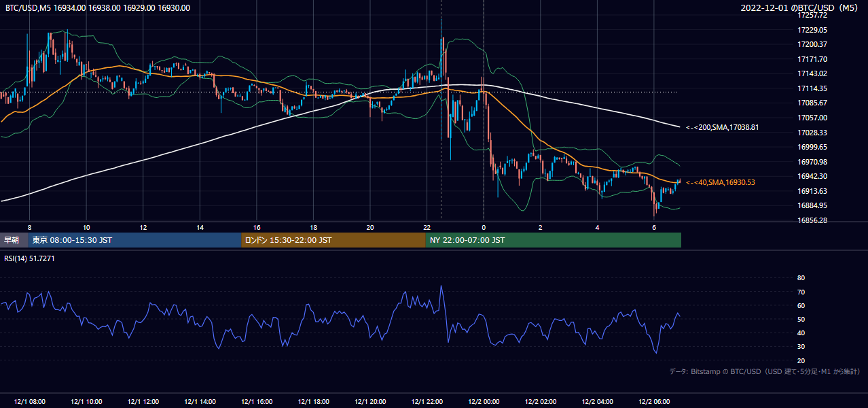868x408 pixels.
Task: Click time axis label 12/1 12:00
Action: (x=143, y=402)
